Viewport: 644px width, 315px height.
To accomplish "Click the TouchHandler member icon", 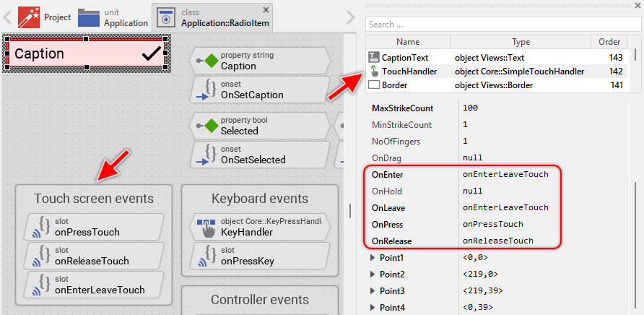I will (x=373, y=71).
